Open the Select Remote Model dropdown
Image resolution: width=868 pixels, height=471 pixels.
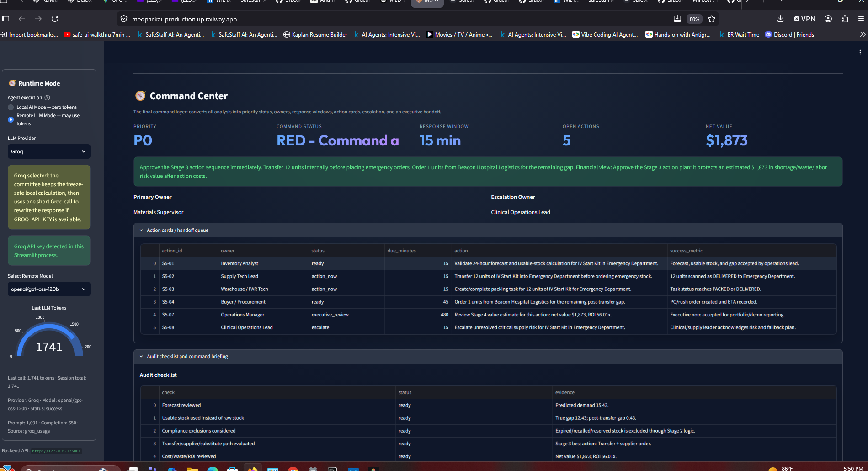pos(49,289)
